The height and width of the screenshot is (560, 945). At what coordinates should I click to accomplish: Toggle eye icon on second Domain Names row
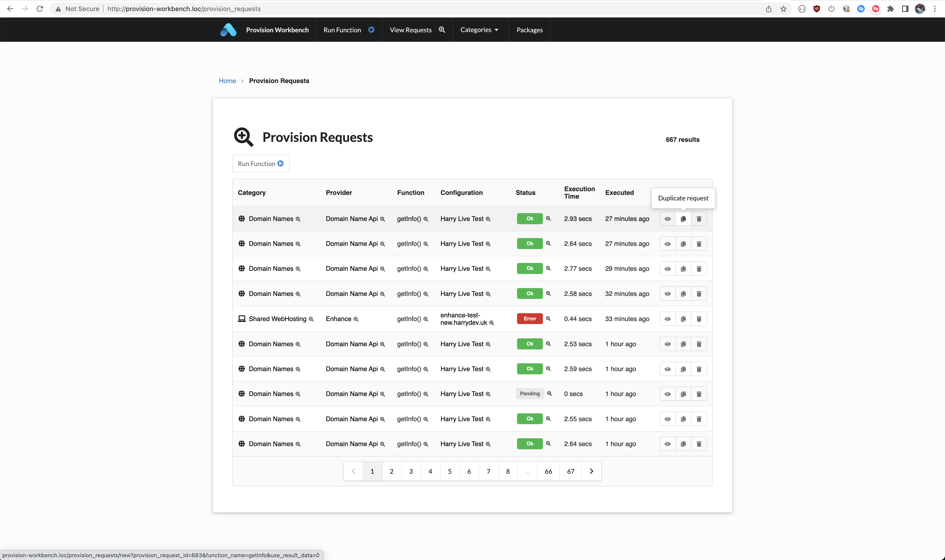(668, 243)
